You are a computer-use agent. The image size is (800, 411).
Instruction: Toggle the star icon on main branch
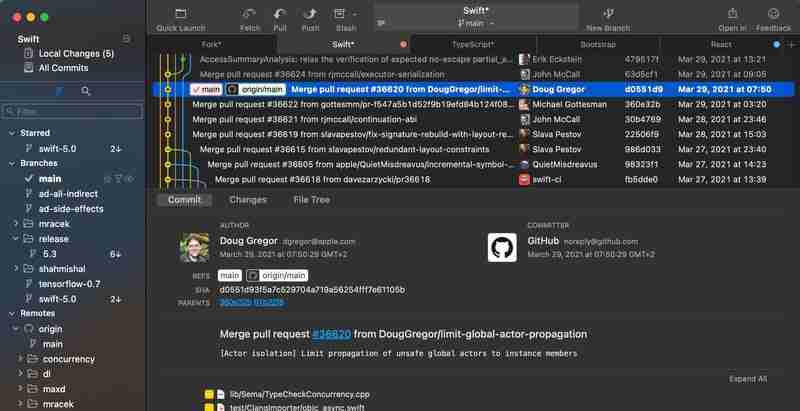pos(107,179)
